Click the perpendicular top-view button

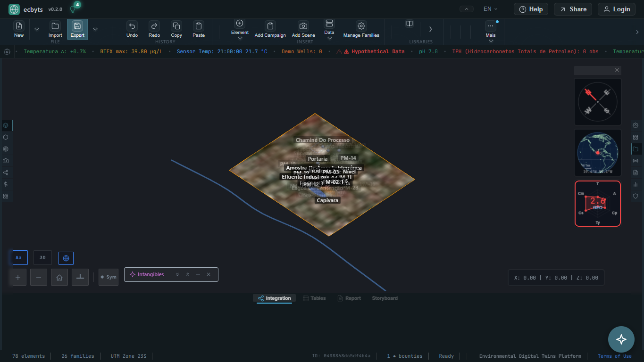80,277
